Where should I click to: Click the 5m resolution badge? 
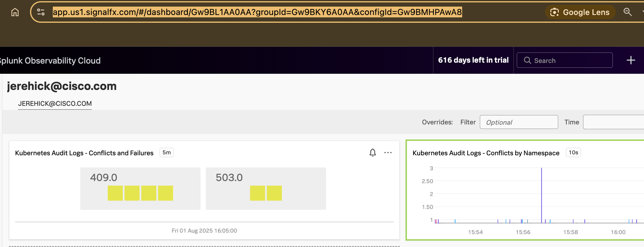click(167, 153)
